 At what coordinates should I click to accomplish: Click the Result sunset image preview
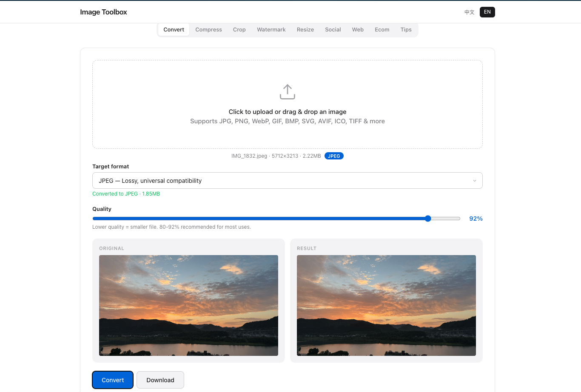tap(386, 305)
